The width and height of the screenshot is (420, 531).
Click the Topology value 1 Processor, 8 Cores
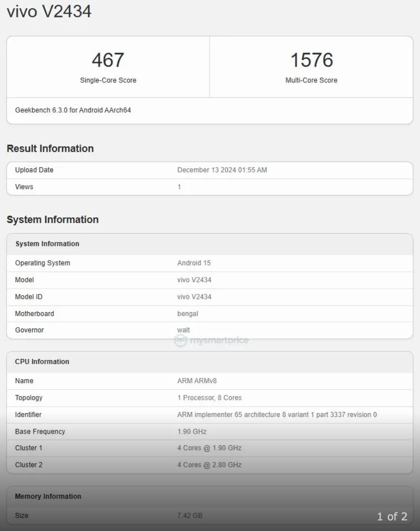click(209, 398)
